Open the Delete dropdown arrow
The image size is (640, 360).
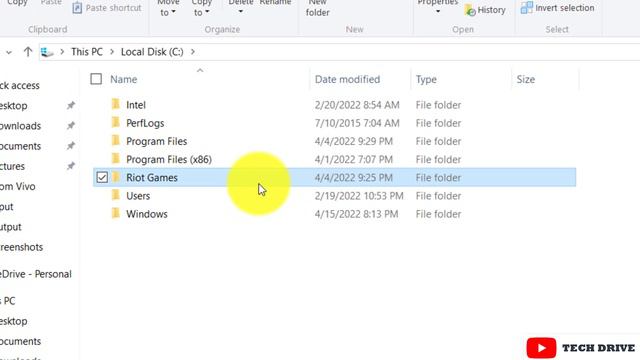point(240,11)
